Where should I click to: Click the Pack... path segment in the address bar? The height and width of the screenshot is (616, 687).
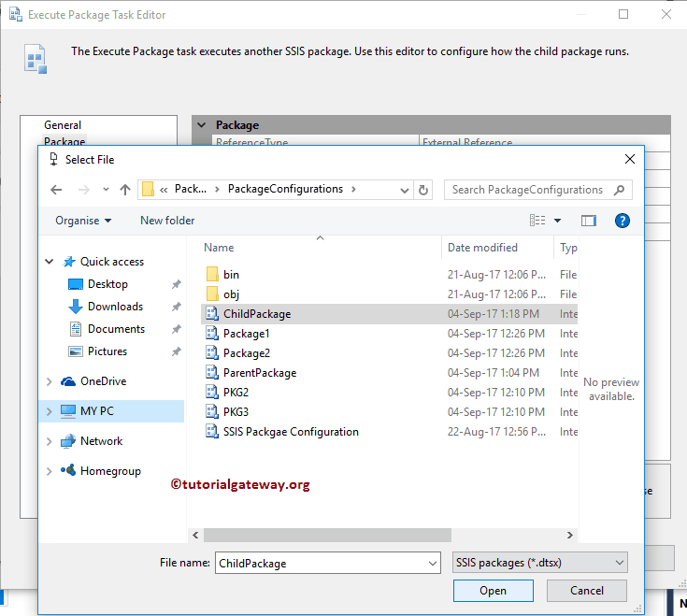(x=191, y=189)
